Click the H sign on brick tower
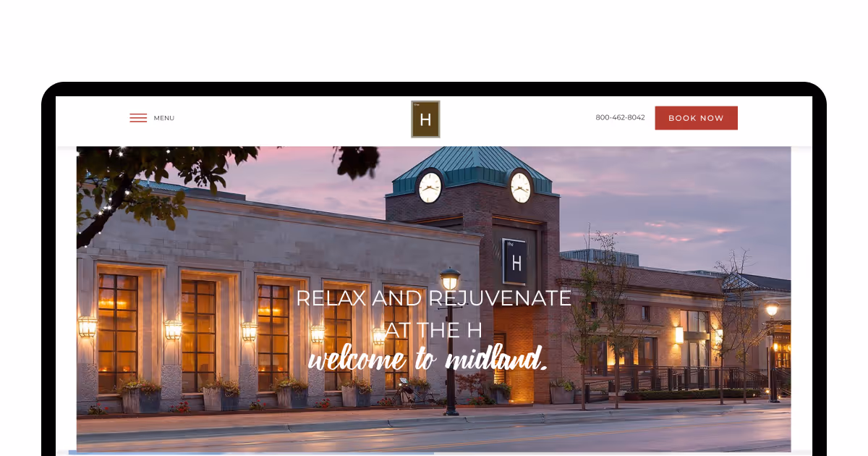This screenshot has height=456, width=868. click(x=514, y=261)
